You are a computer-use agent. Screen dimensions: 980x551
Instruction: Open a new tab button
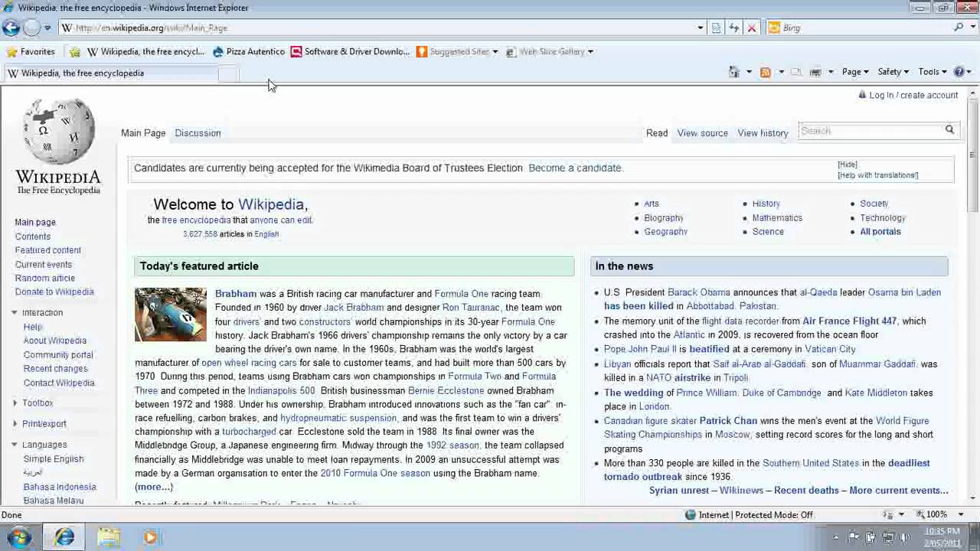tap(228, 73)
